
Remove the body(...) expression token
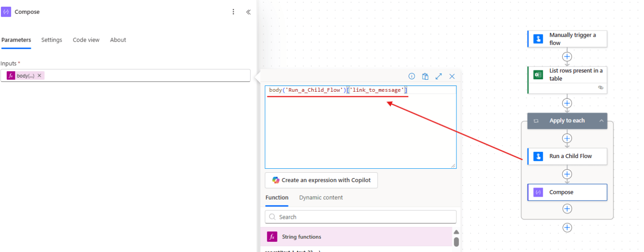click(x=39, y=76)
